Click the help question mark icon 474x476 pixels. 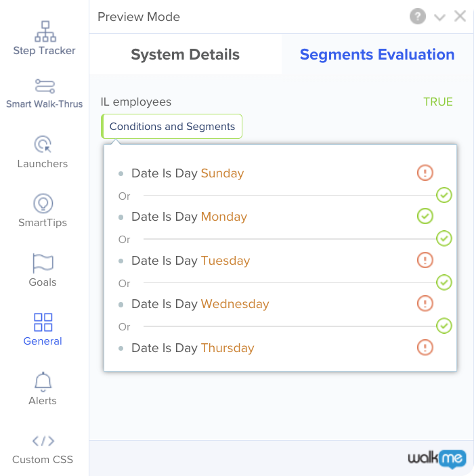(x=418, y=16)
